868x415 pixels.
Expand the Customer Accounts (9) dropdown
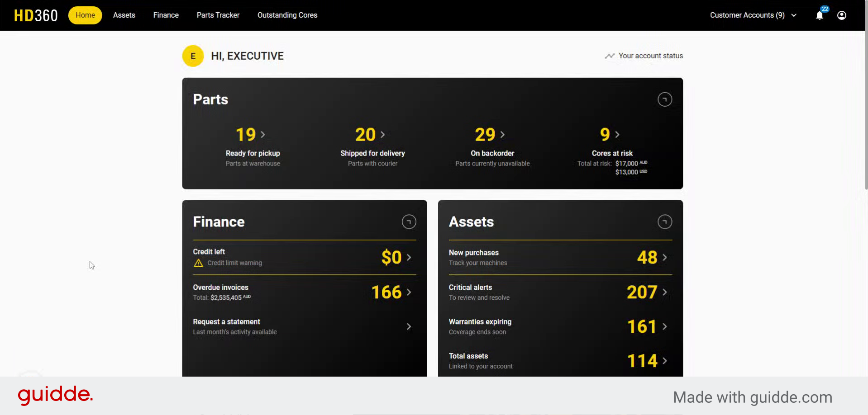coord(753,15)
